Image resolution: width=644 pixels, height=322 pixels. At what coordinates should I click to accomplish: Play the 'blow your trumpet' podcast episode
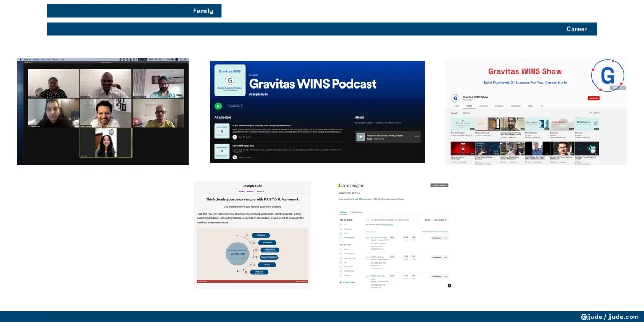[235, 137]
